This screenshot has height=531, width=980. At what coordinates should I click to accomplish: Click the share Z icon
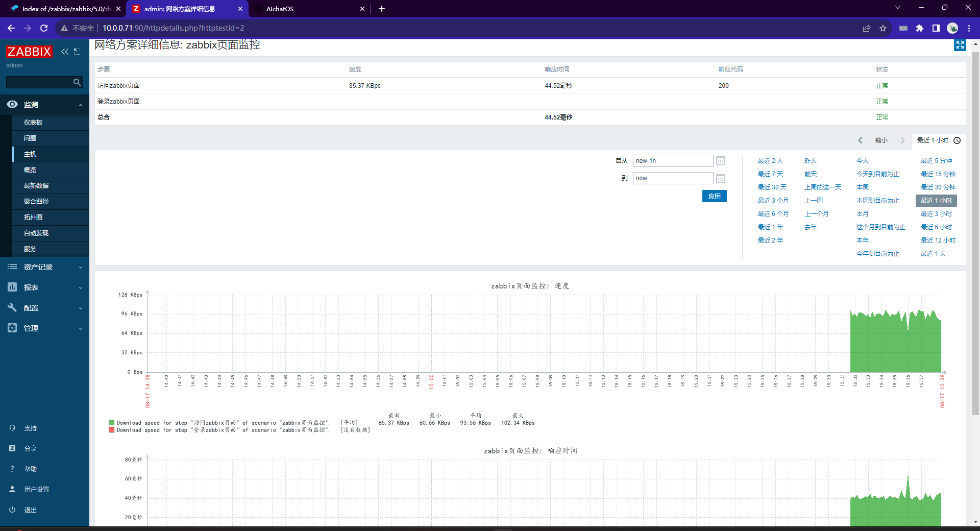point(12,448)
